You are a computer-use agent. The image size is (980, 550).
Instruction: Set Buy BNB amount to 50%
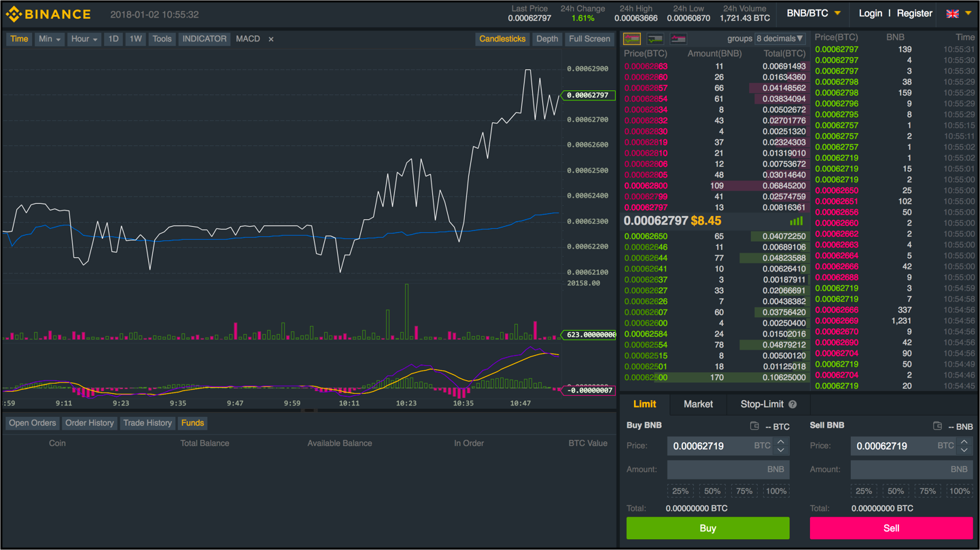[x=712, y=491]
